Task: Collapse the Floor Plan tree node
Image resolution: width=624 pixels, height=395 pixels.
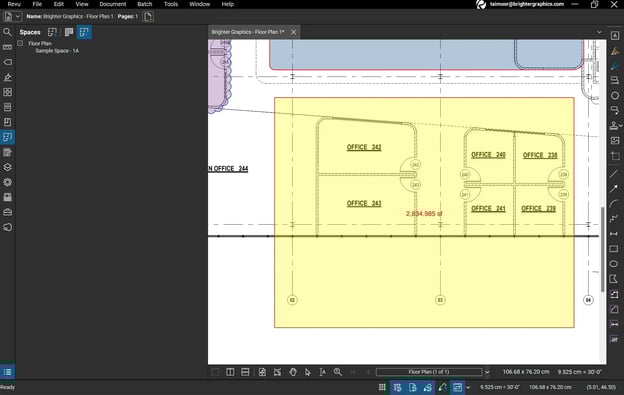Action: pos(20,43)
